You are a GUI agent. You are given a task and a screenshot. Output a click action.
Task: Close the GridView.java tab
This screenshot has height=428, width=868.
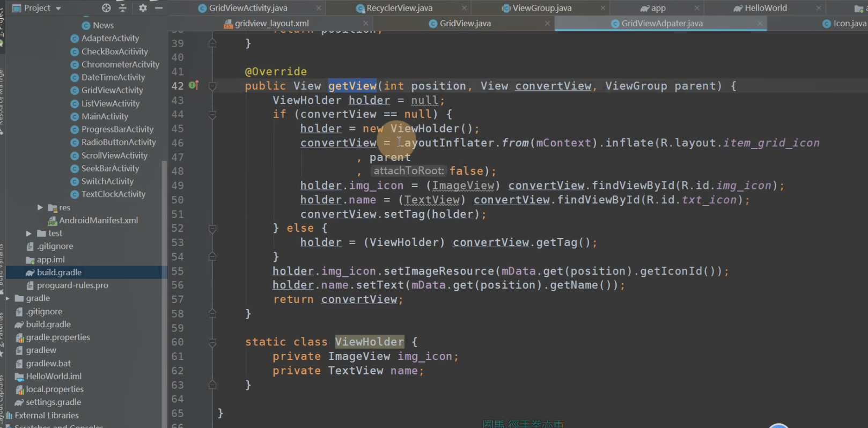[x=547, y=24]
